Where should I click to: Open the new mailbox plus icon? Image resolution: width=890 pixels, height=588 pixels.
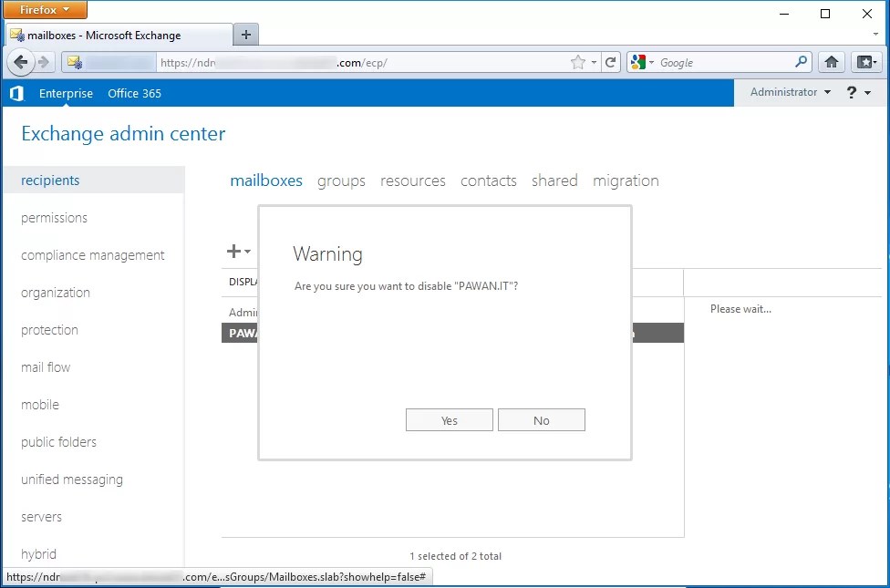tap(233, 251)
